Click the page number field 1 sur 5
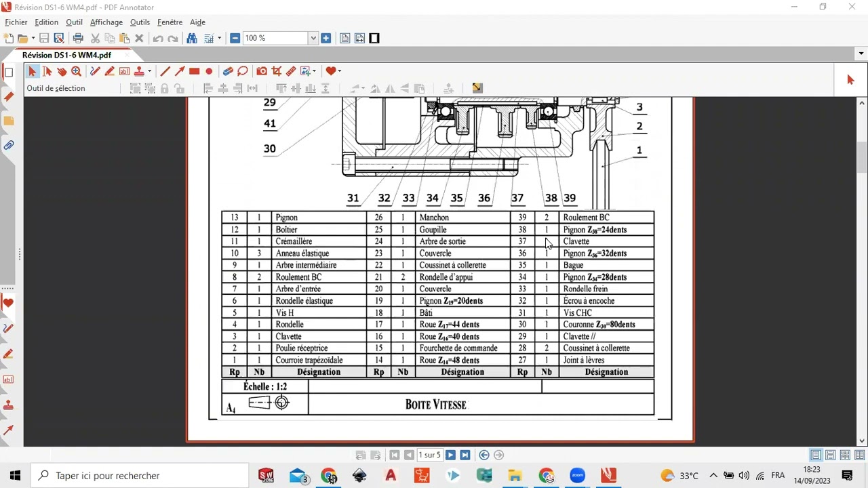Screen dimensions: 868x488 pyautogui.click(x=429, y=455)
